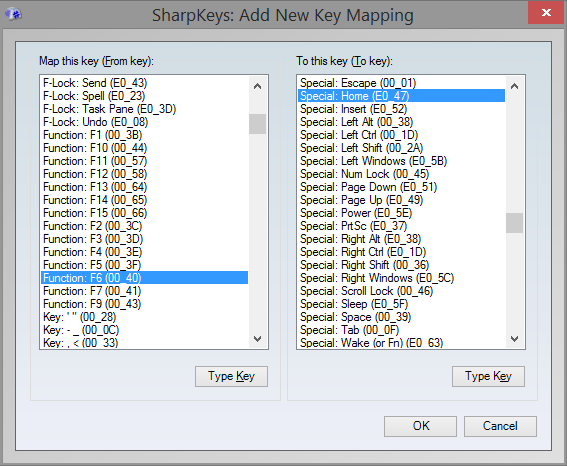The height and width of the screenshot is (466, 567).
Task: Close the Add New Key Mapping dialog
Action: [x=546, y=13]
